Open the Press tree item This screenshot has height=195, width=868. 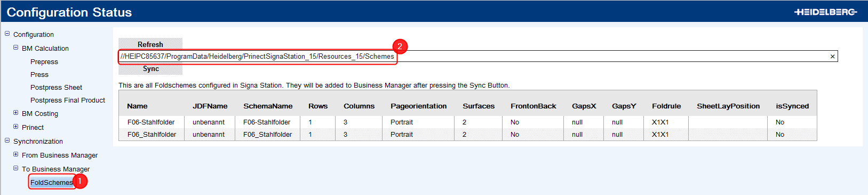(x=39, y=75)
